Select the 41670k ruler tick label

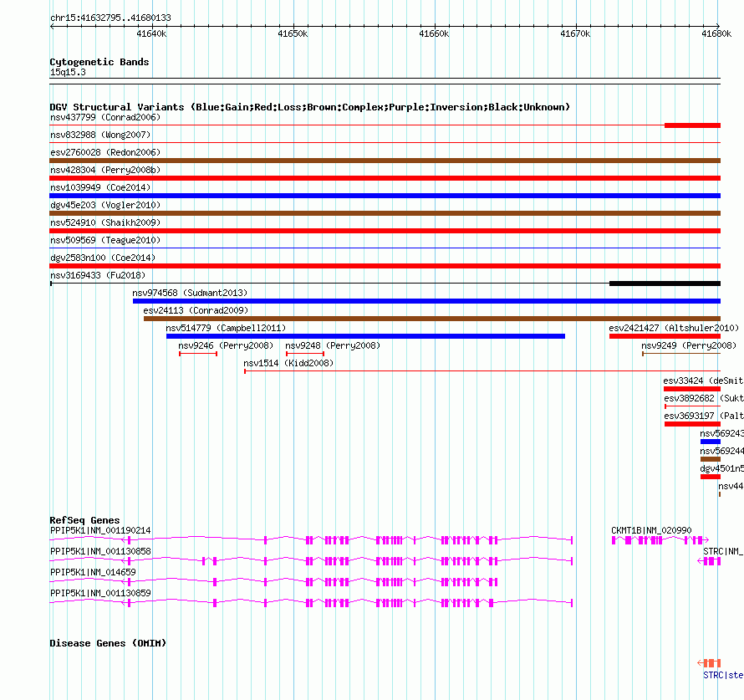pyautogui.click(x=576, y=33)
